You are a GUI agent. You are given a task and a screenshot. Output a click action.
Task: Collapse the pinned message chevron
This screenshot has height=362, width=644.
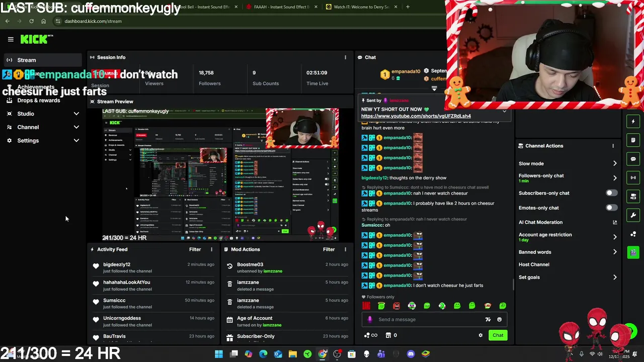click(504, 111)
